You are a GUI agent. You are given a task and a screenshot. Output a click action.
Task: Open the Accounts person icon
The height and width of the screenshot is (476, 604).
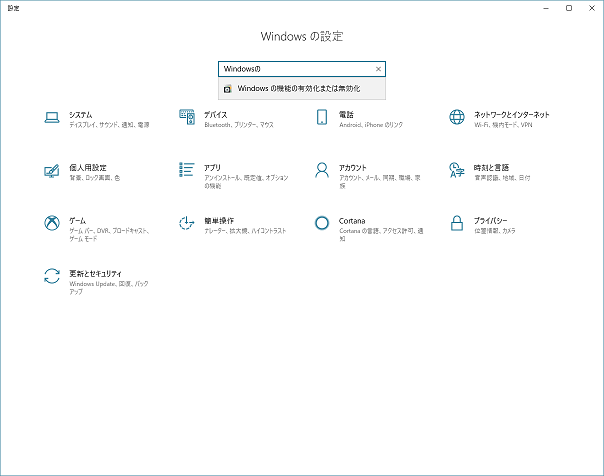pos(322,170)
